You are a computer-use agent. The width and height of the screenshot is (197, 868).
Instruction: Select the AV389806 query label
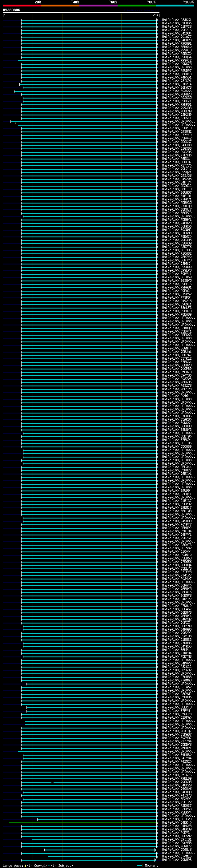pos(11,10)
